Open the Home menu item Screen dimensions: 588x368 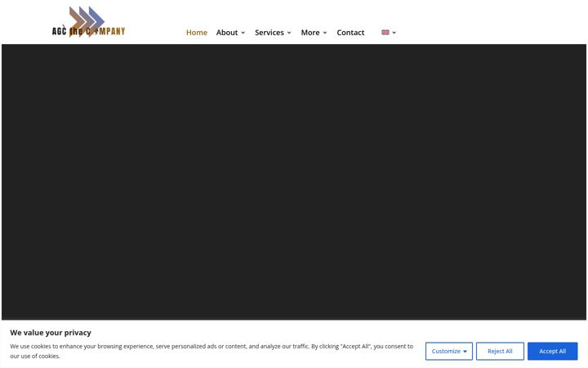click(x=197, y=33)
